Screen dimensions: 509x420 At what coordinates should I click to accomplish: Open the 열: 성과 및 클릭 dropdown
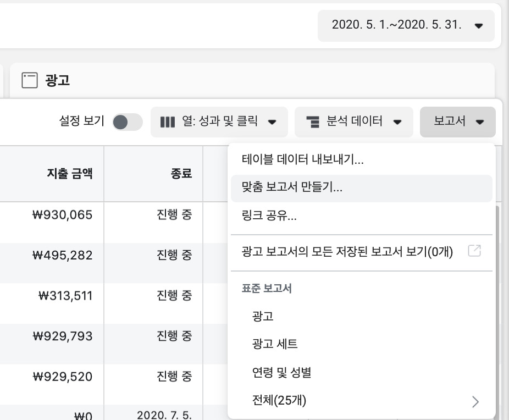[x=219, y=122]
